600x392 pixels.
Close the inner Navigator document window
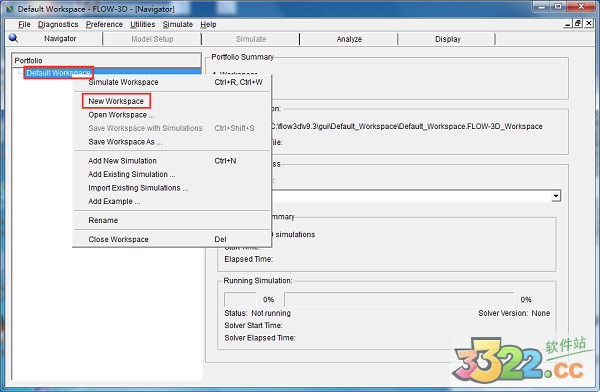click(x=589, y=23)
